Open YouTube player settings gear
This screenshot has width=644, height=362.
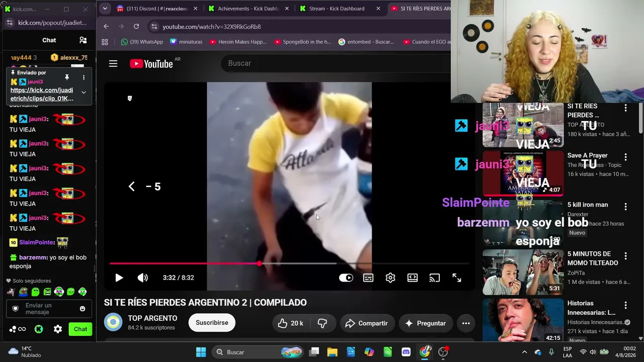(x=390, y=278)
